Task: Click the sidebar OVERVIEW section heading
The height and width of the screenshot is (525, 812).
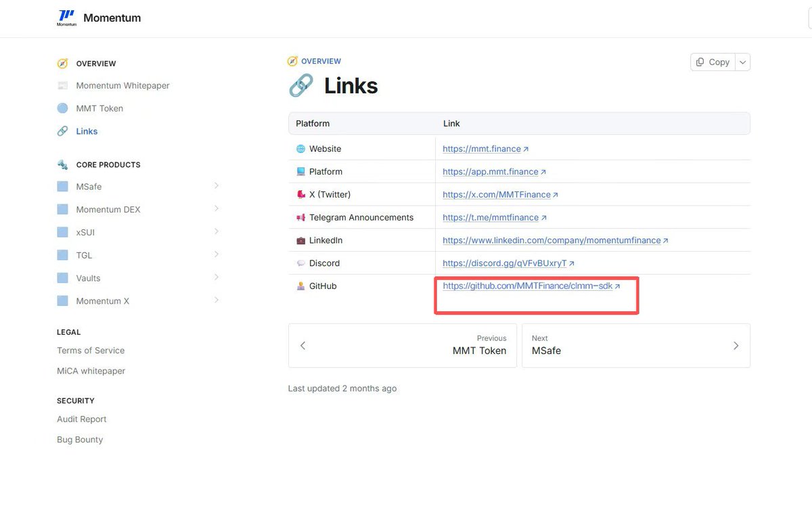Action: (x=96, y=64)
